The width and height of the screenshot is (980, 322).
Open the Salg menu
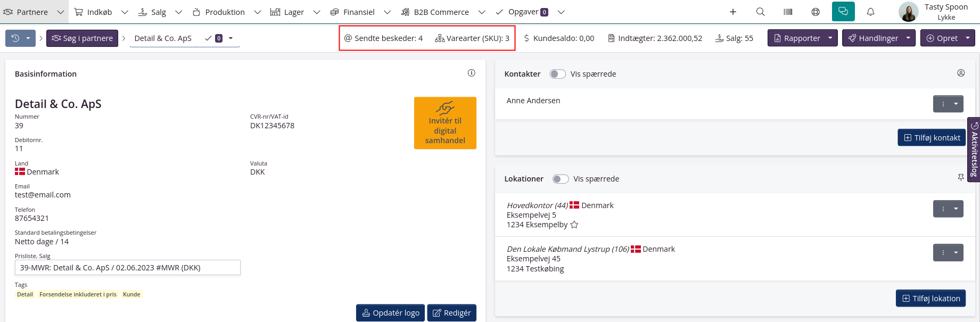152,12
